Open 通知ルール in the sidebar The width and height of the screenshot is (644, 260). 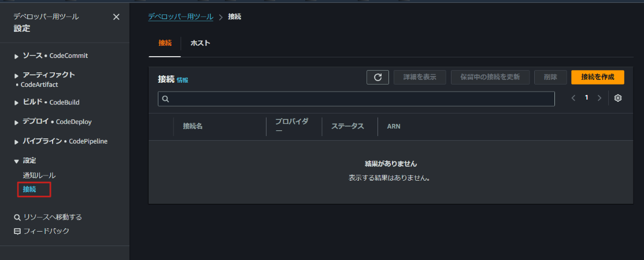(x=39, y=175)
